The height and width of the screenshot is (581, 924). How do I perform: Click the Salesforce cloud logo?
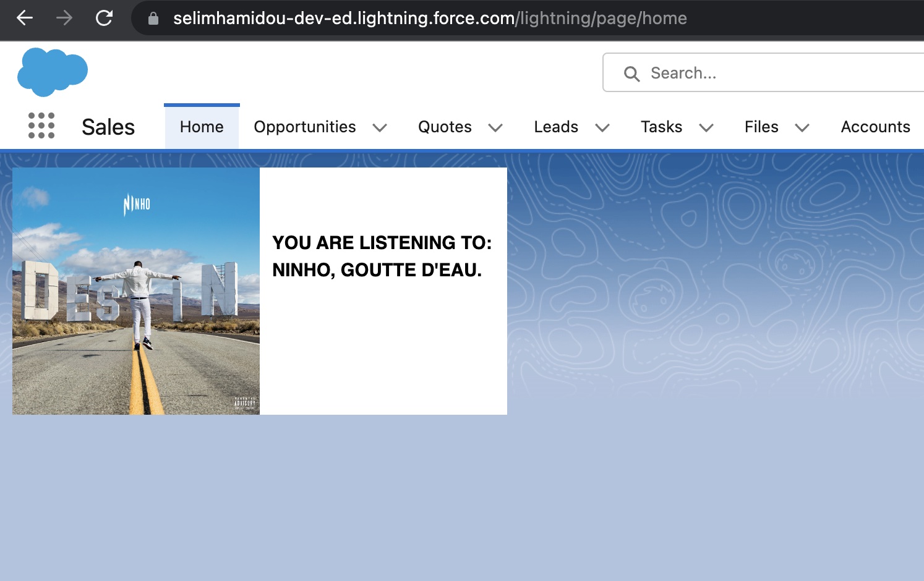[53, 72]
